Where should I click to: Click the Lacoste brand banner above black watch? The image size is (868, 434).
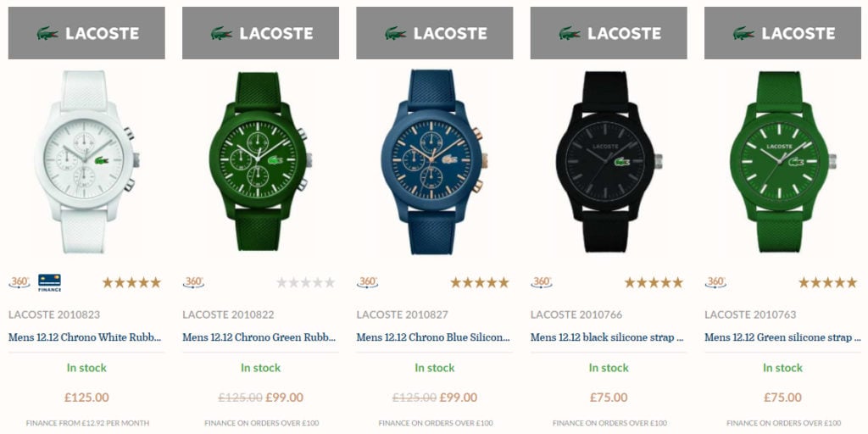pyautogui.click(x=609, y=33)
